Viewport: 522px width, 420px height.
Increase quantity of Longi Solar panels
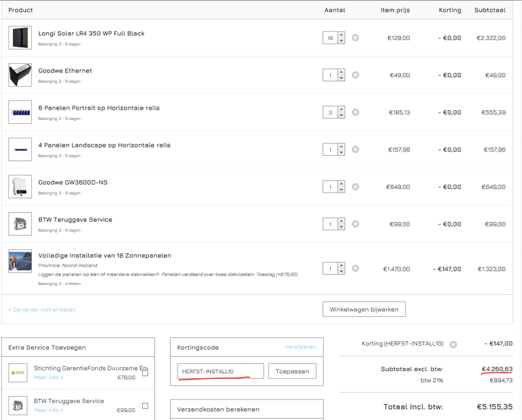pos(341,35)
